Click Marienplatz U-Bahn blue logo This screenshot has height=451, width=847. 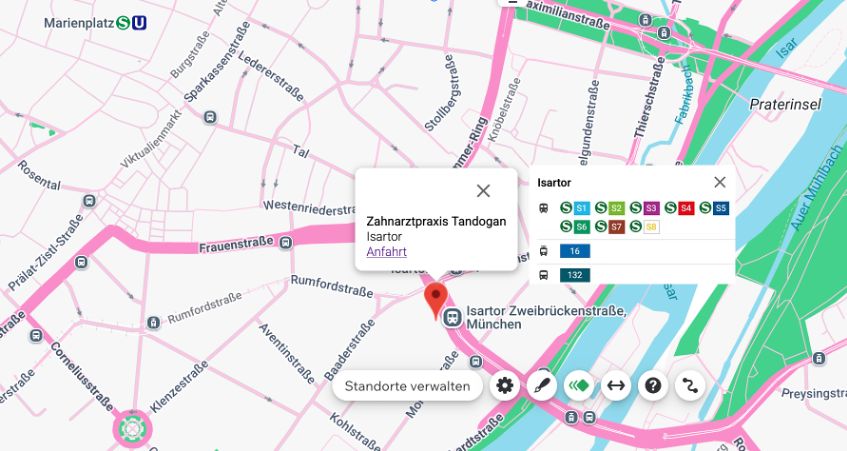tap(139, 23)
